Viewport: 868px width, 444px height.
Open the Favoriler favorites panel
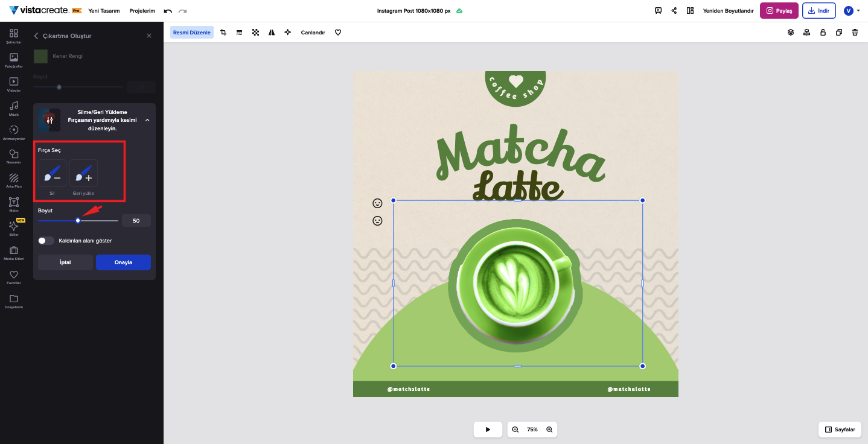(14, 277)
